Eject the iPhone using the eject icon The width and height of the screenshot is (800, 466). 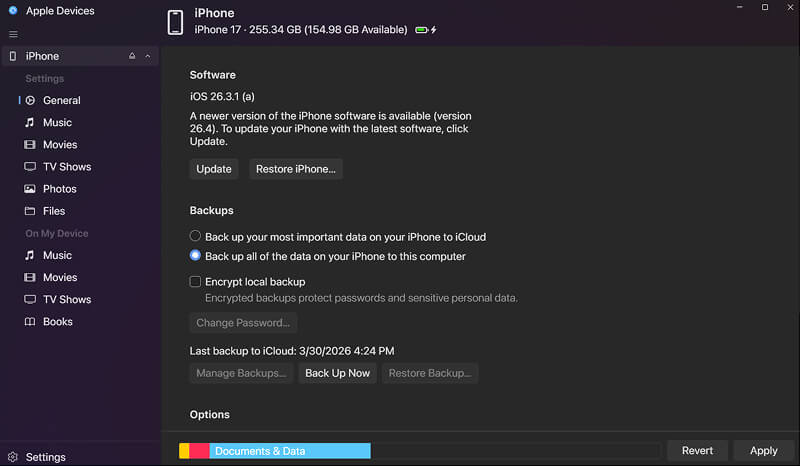[132, 56]
